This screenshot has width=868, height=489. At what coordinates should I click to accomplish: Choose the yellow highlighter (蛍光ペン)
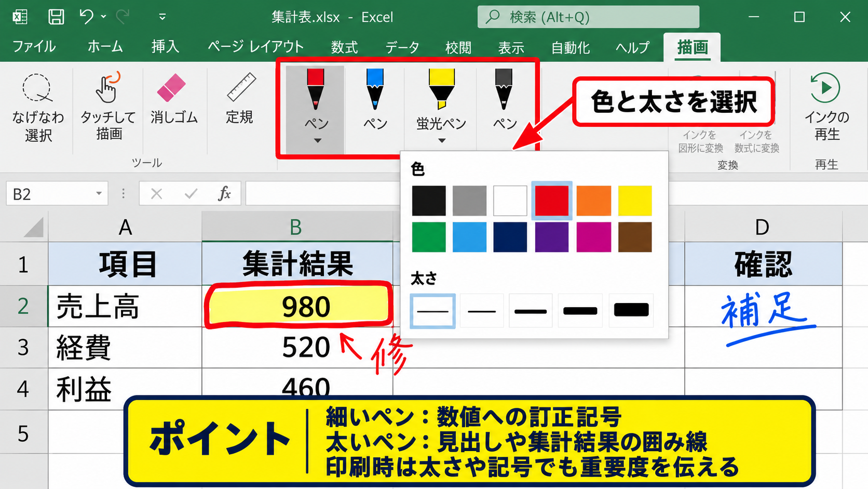pos(441,99)
